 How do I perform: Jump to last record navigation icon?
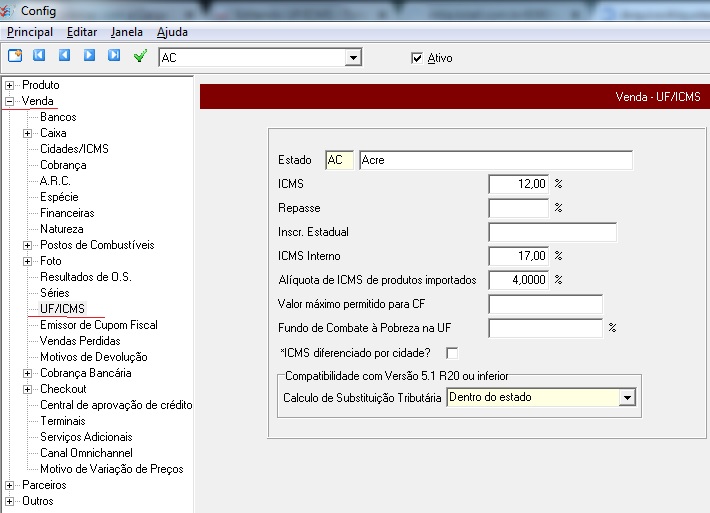coord(114,56)
